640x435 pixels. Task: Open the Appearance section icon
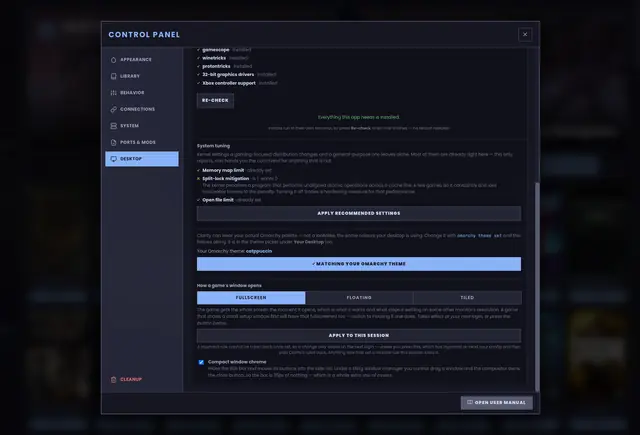[113, 60]
